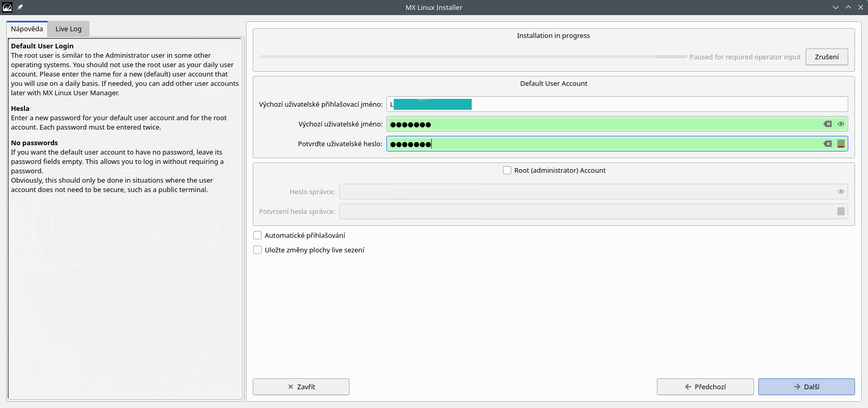This screenshot has width=868, height=408.
Task: Show the user password using eye icon
Action: pyautogui.click(x=841, y=124)
